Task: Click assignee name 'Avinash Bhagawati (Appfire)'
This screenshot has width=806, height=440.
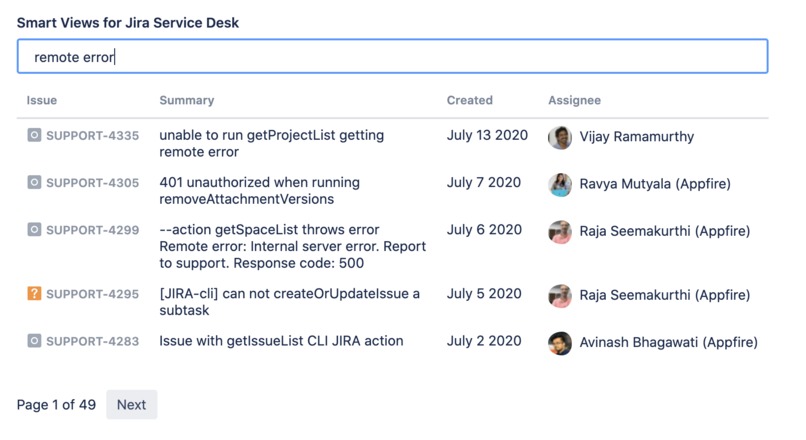Action: (x=669, y=342)
